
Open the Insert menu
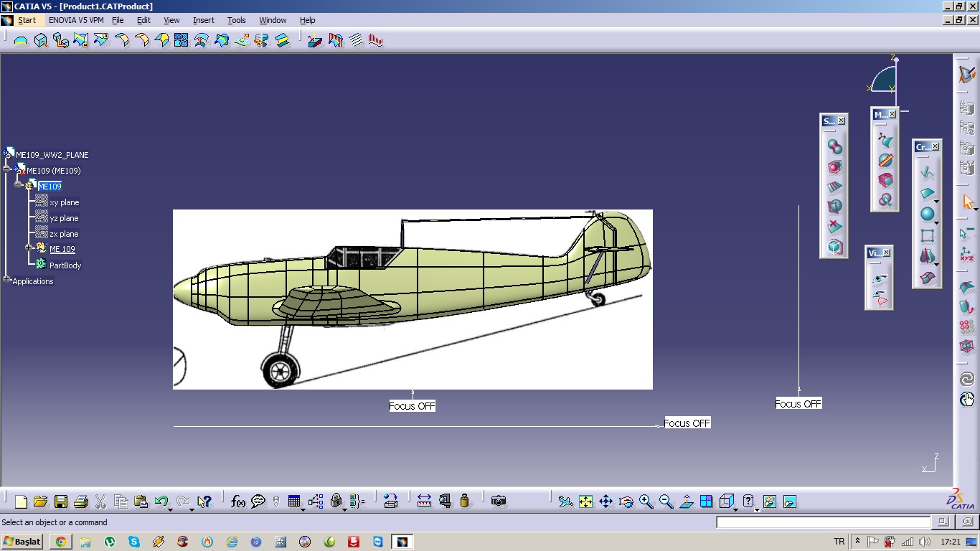[203, 20]
